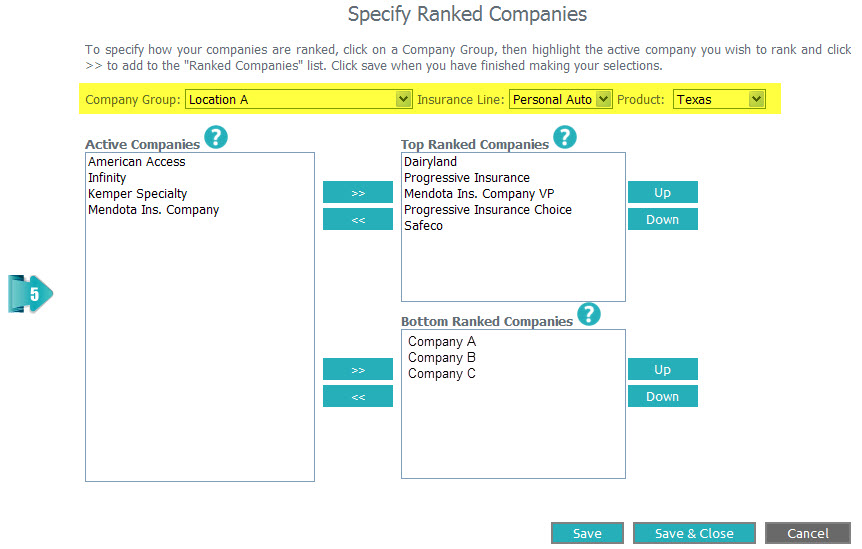Select Infinity in Active Companies
Screen dimensions: 862x549
[x=107, y=178]
